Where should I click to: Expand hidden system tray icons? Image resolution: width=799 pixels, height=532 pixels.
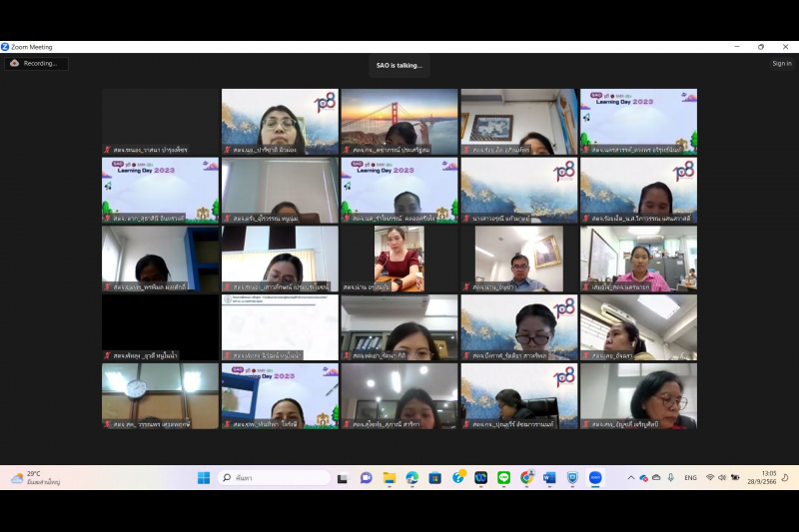pyautogui.click(x=630, y=478)
